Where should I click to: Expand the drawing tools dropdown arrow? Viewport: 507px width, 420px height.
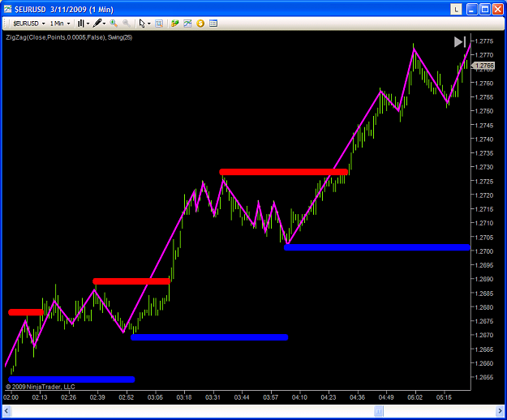104,24
